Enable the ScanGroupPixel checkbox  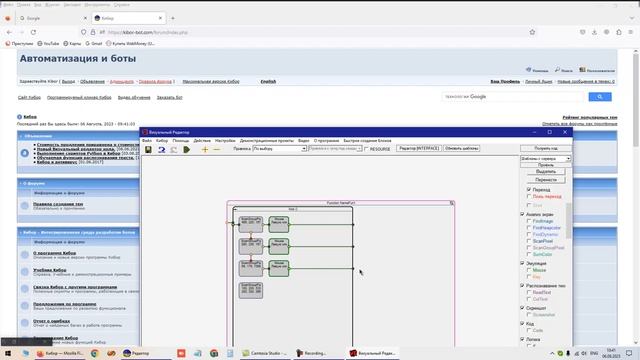[529, 248]
